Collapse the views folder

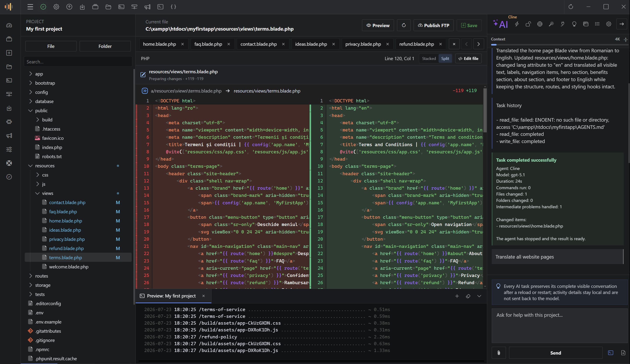click(37, 193)
